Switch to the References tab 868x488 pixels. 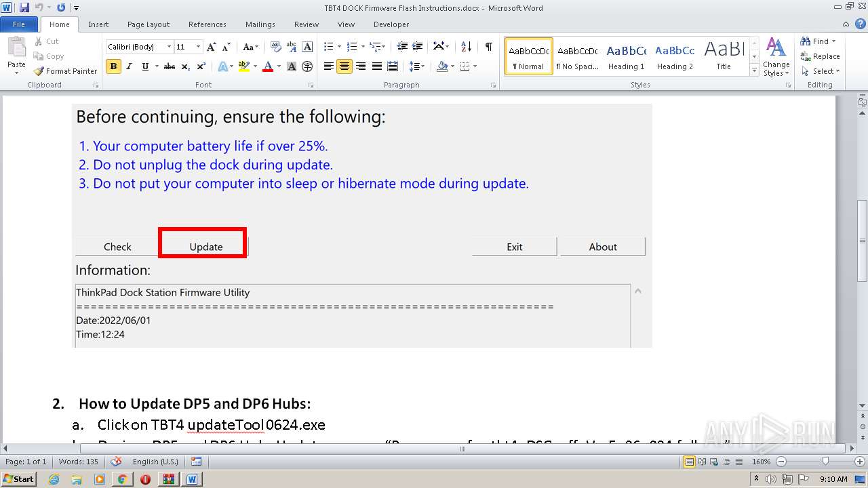pyautogui.click(x=208, y=24)
